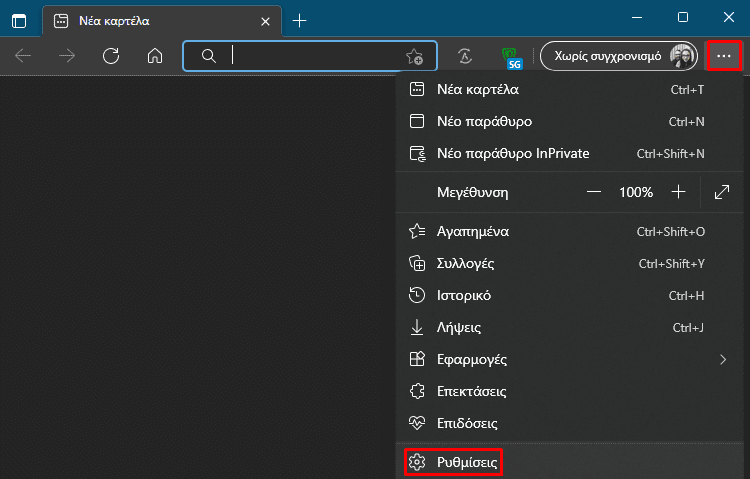Enter full screen with the expand arrows
750x479 pixels.
pyautogui.click(x=722, y=192)
